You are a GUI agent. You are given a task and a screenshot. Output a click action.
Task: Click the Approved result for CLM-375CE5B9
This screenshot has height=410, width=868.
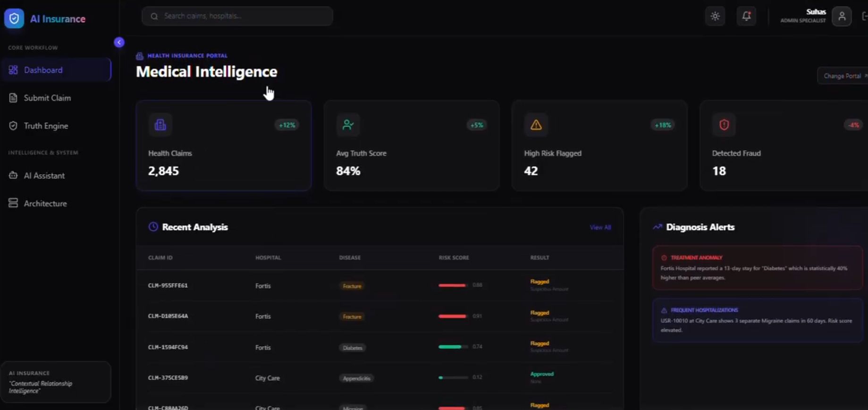pyautogui.click(x=542, y=374)
